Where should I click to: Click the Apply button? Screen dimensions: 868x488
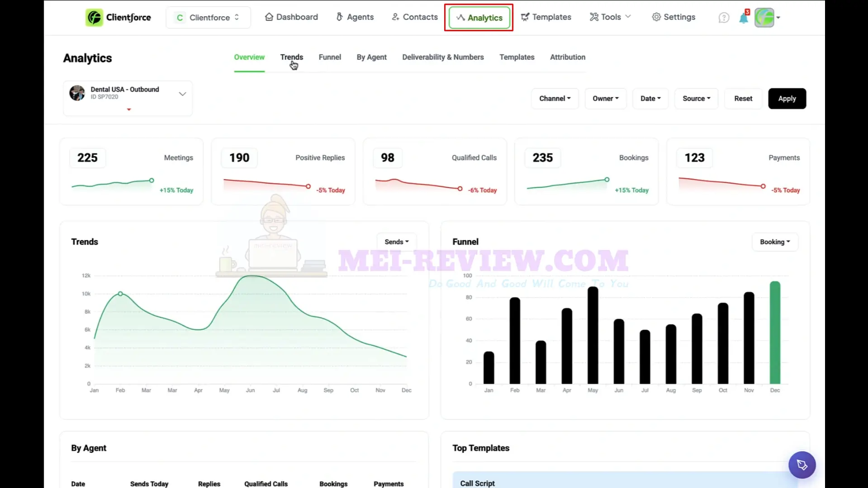point(787,99)
